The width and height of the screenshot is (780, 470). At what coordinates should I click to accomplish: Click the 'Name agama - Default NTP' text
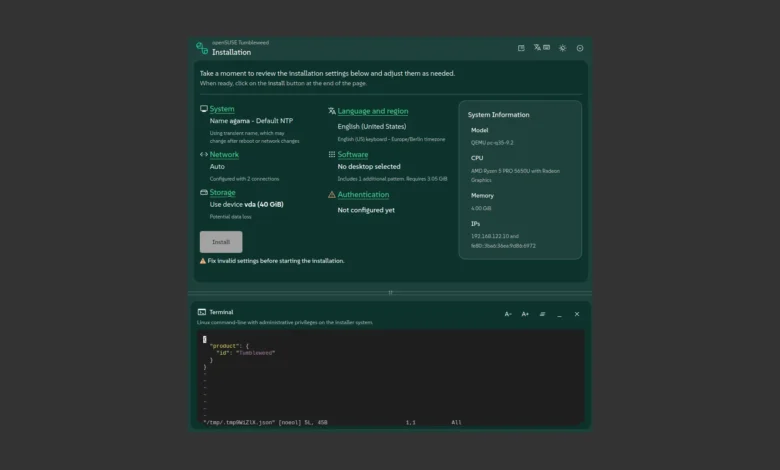point(251,121)
